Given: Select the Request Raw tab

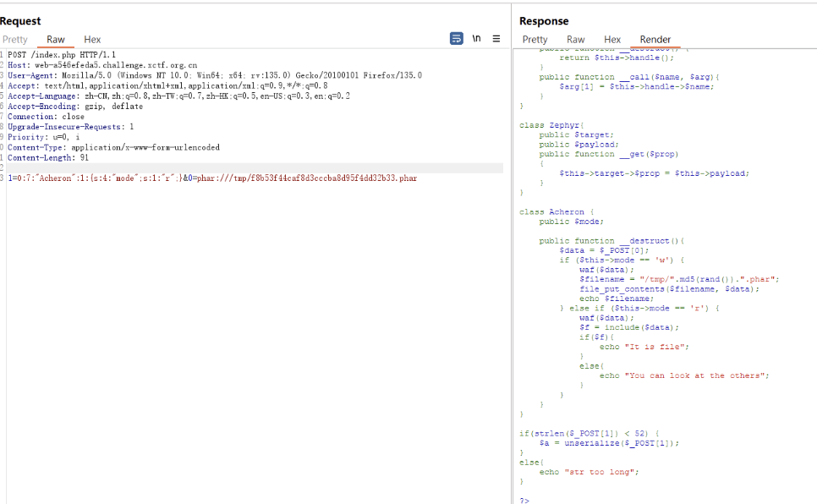Looking at the screenshot, I should [x=56, y=40].
